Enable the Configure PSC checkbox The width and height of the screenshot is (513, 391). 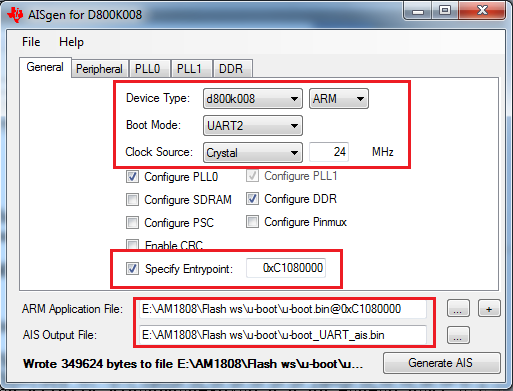132,222
